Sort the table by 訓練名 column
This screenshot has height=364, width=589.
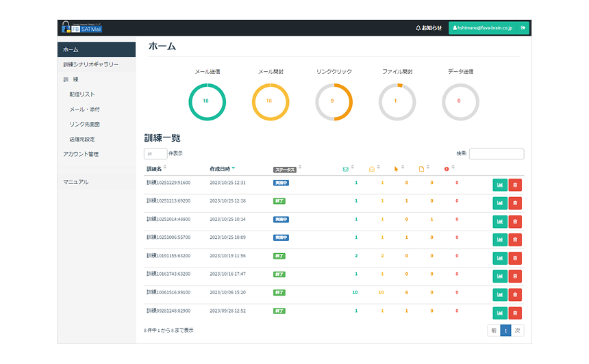[156, 168]
